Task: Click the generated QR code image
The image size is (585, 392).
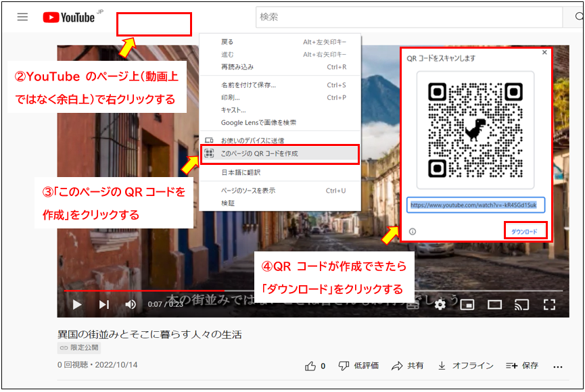Action: (475, 130)
